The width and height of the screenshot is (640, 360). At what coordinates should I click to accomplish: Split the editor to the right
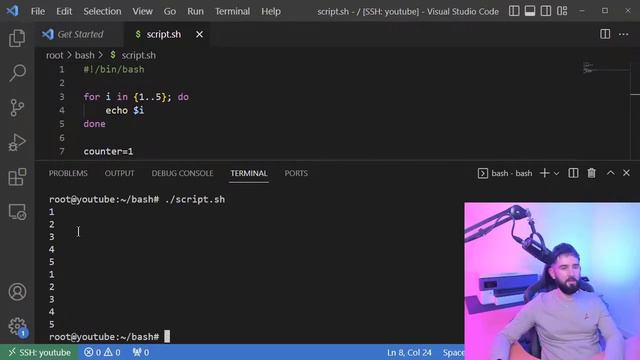(x=605, y=34)
